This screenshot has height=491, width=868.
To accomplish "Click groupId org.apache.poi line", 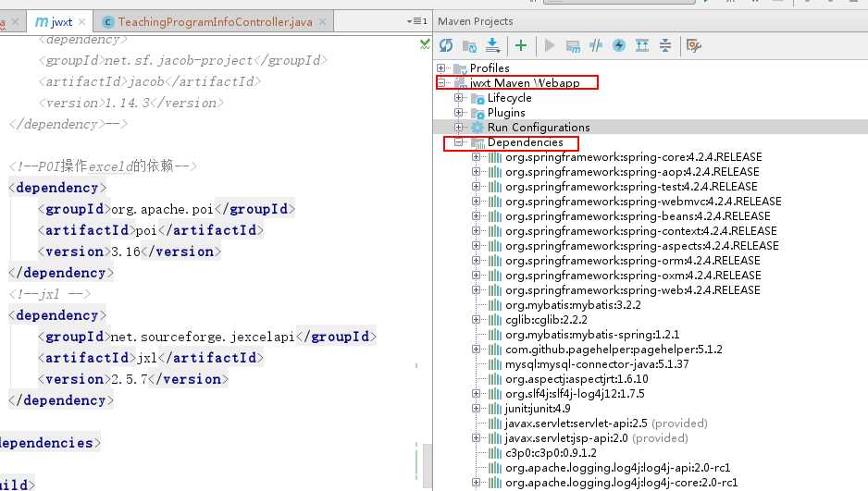I will click(166, 209).
